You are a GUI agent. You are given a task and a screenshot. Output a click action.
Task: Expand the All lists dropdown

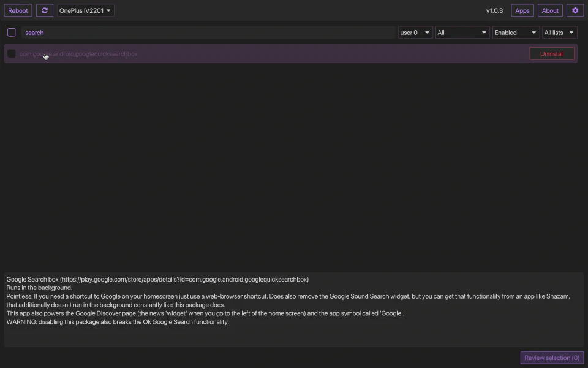click(x=559, y=33)
